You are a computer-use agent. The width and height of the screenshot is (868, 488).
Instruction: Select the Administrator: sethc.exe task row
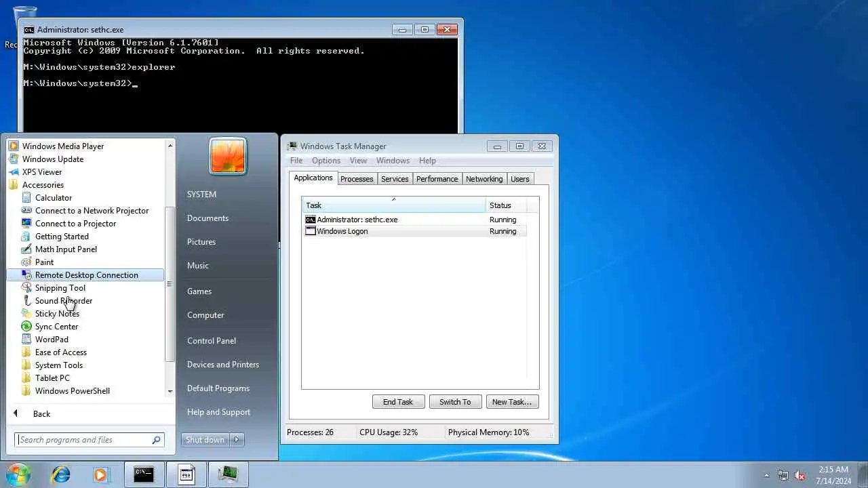pos(414,220)
